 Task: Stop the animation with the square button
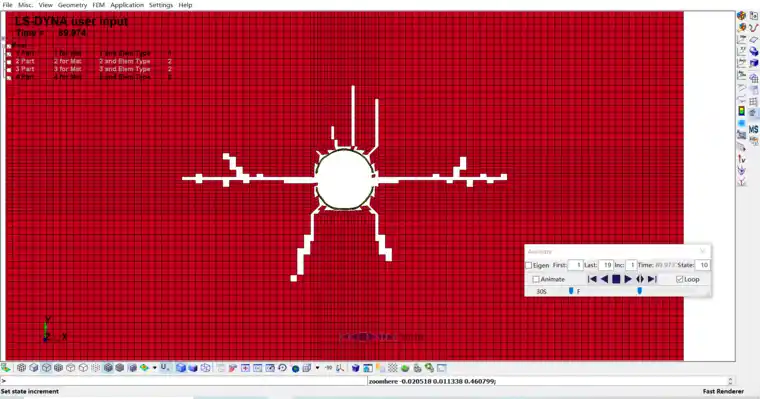click(616, 279)
